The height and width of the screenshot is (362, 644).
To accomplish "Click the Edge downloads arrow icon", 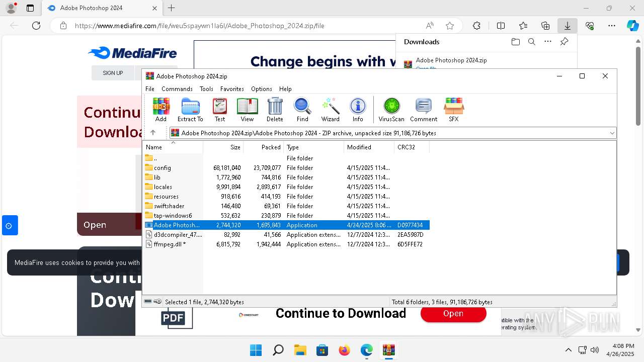I will tap(567, 26).
